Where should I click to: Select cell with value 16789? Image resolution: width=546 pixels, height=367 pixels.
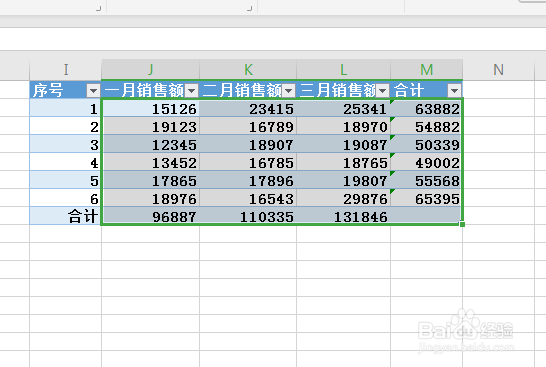248,126
